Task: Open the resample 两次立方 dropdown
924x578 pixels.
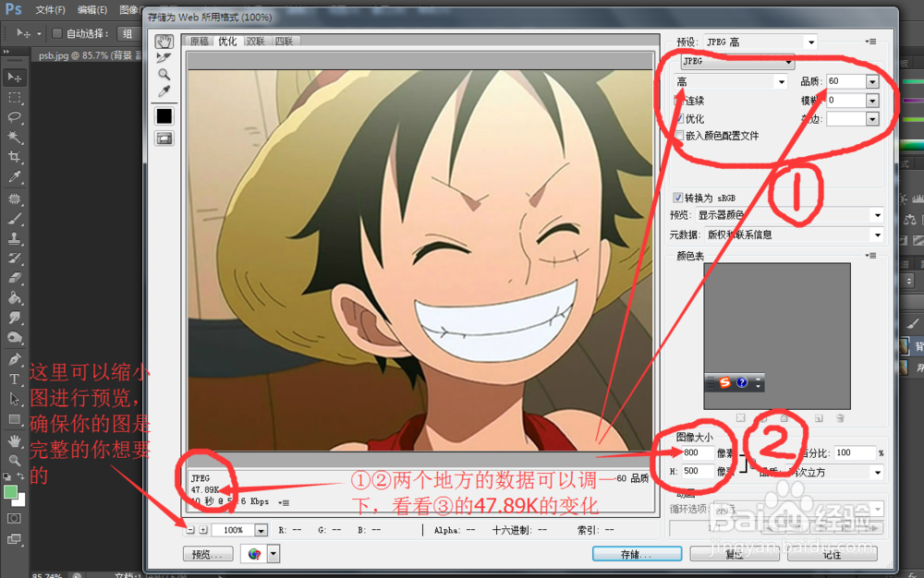Action: point(835,472)
